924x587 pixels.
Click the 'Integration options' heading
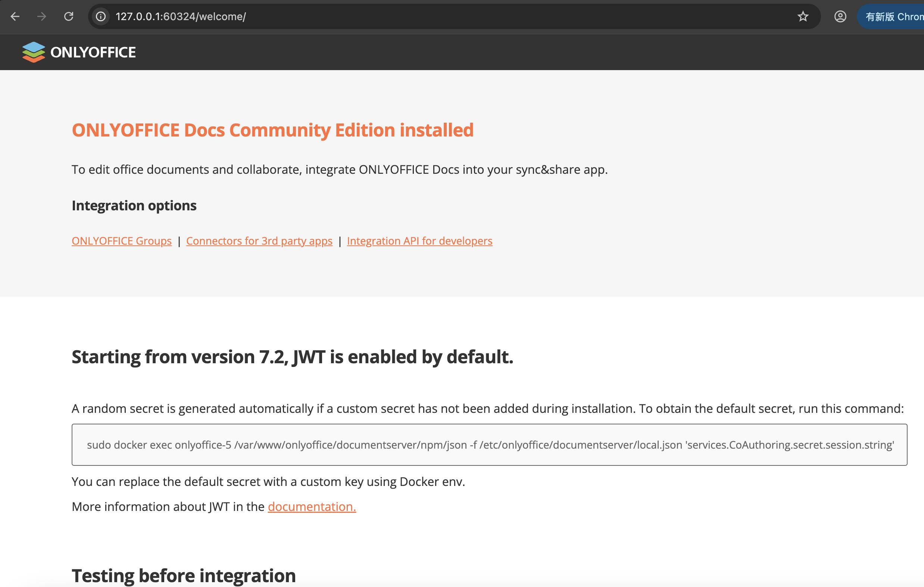click(x=134, y=205)
